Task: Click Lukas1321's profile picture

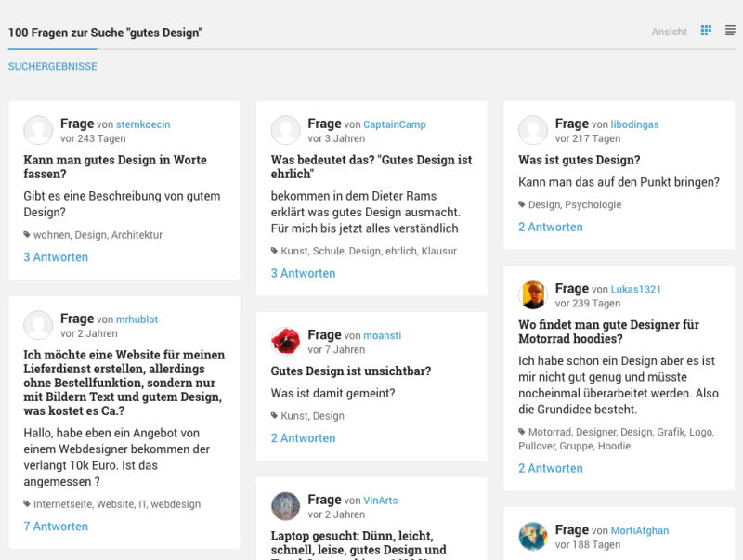Action: pyautogui.click(x=533, y=295)
